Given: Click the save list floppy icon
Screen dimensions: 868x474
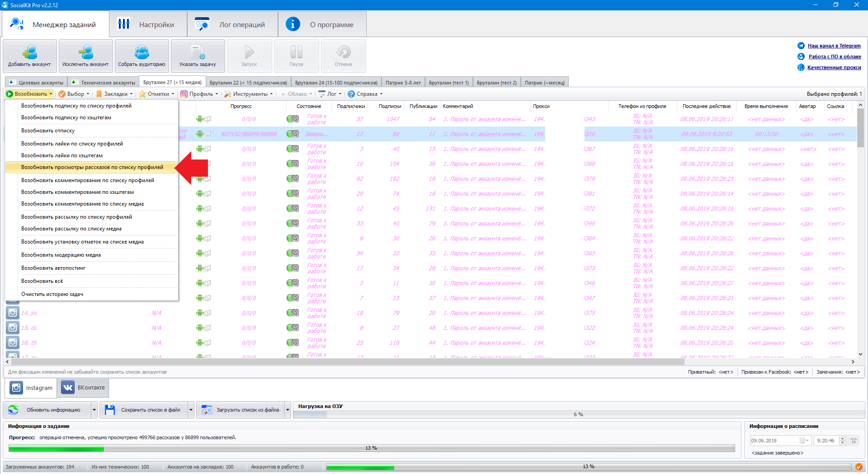Looking at the screenshot, I should click(110, 410).
